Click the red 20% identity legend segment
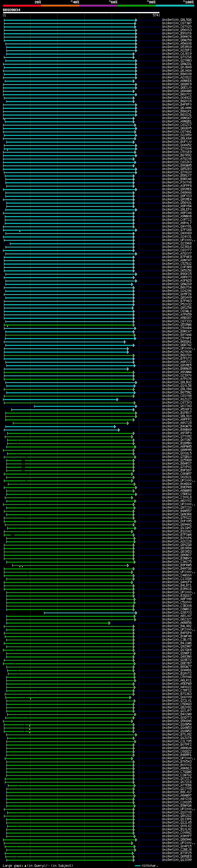 pos(22,6)
